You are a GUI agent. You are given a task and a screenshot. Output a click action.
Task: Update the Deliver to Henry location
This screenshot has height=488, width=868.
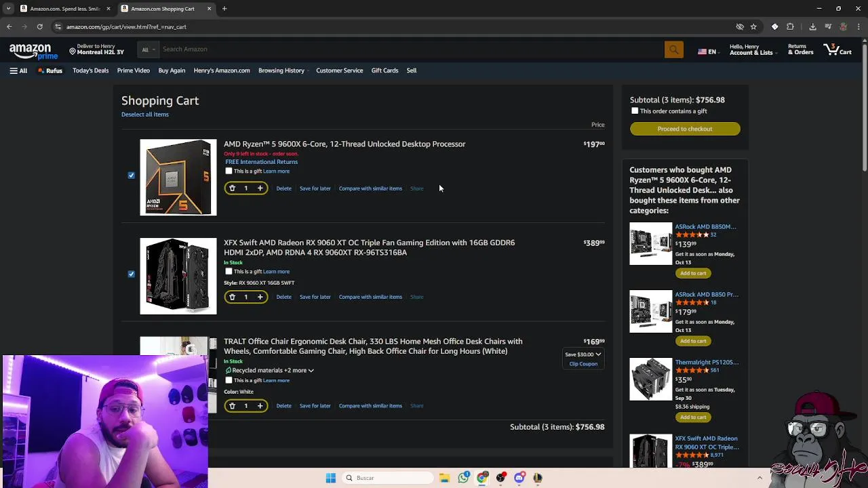[x=96, y=49]
